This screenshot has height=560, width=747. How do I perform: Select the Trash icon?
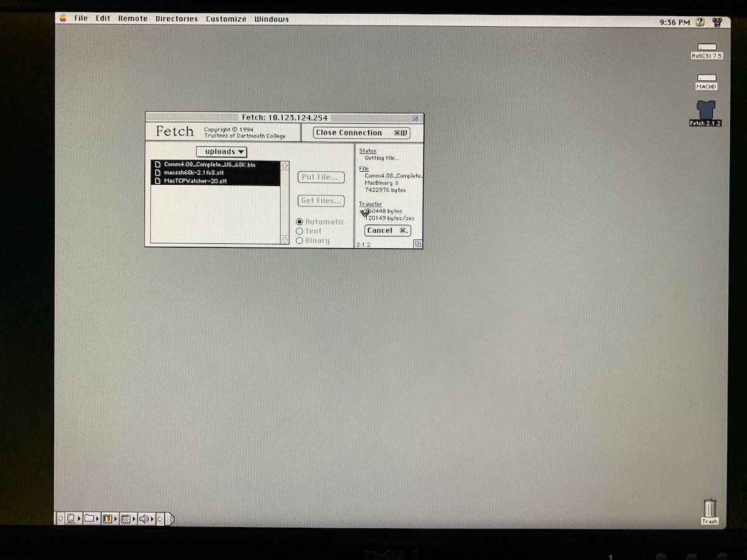click(x=710, y=508)
